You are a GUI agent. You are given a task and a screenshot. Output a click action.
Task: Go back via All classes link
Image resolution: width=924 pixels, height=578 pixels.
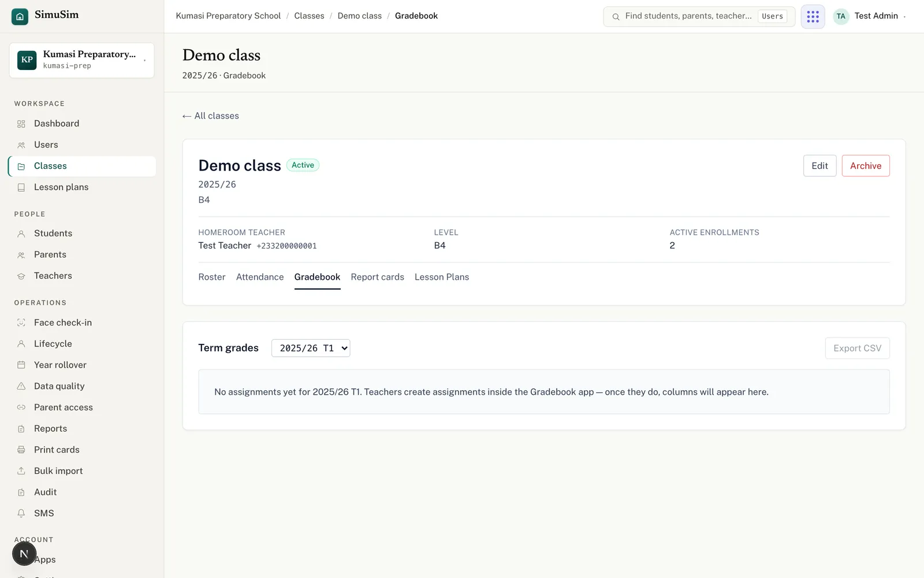point(211,116)
